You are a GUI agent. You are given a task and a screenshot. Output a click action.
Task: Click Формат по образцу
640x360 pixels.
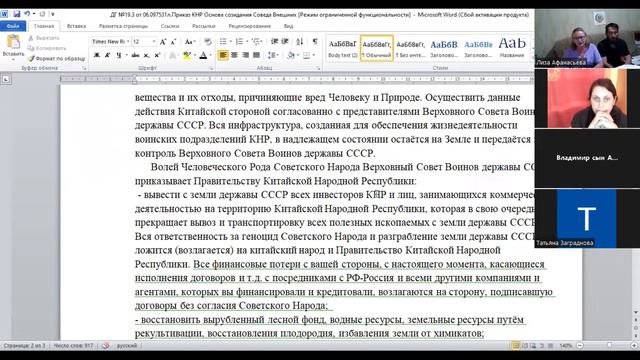coord(56,58)
